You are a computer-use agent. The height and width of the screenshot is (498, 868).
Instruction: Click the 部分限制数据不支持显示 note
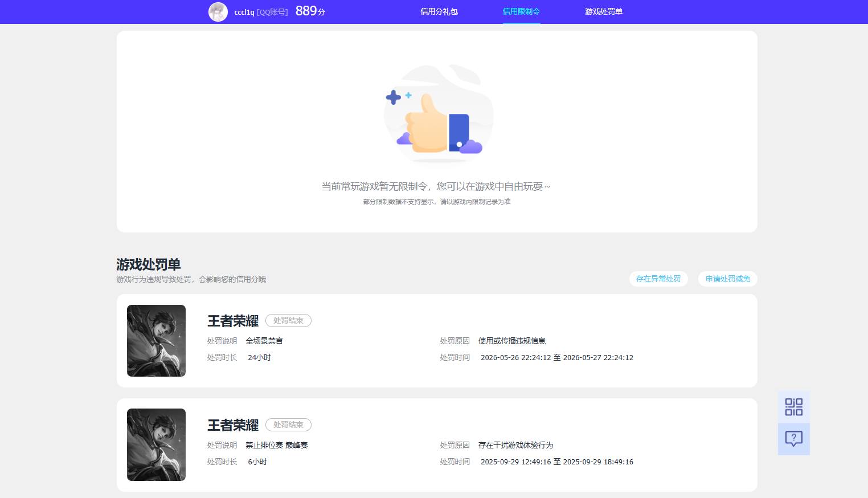click(x=437, y=202)
